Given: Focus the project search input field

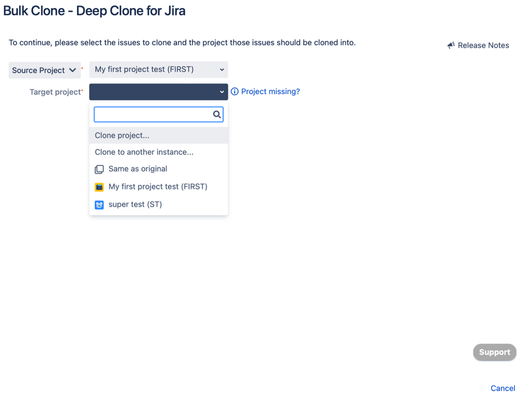Looking at the screenshot, I should click(159, 115).
